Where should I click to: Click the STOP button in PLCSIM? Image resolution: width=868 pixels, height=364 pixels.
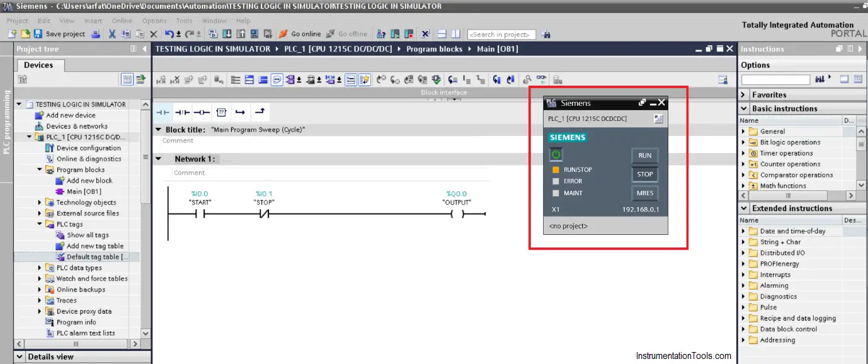(644, 174)
